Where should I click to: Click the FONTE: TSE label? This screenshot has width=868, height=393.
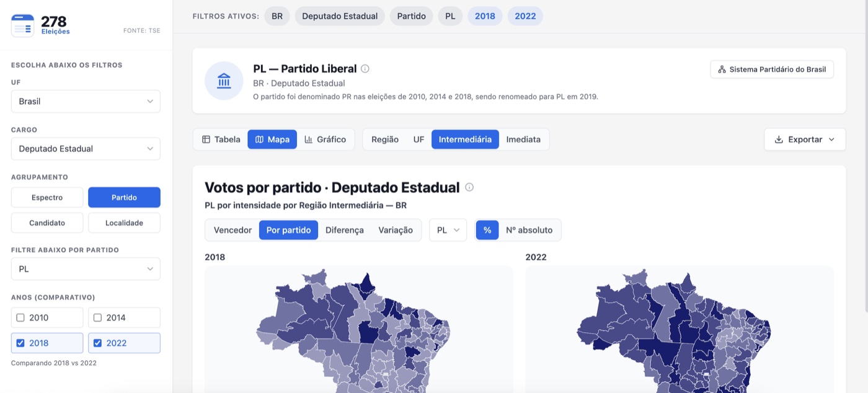pos(142,30)
